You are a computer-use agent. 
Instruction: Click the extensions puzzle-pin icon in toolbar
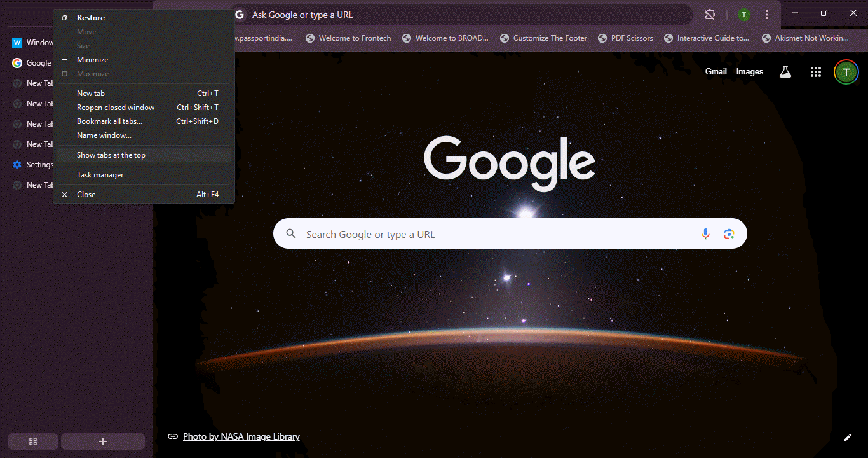(x=710, y=14)
